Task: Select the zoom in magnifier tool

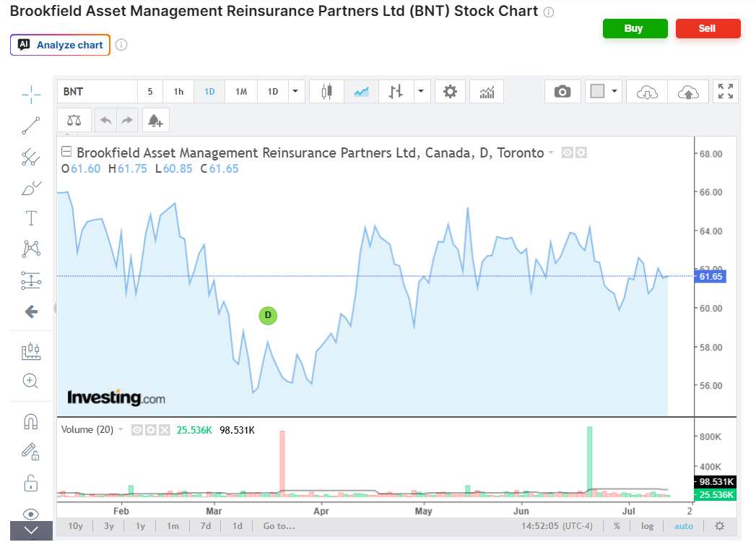Action: (x=30, y=381)
